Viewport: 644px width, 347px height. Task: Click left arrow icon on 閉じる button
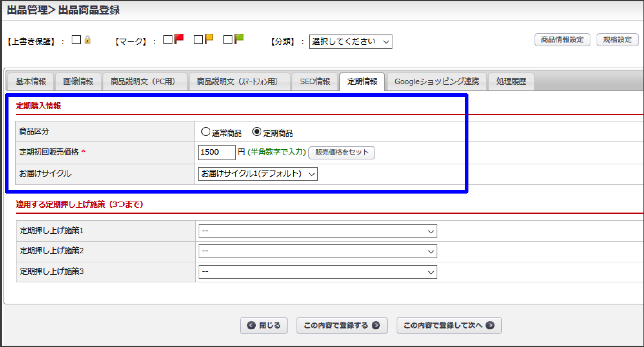(251, 325)
